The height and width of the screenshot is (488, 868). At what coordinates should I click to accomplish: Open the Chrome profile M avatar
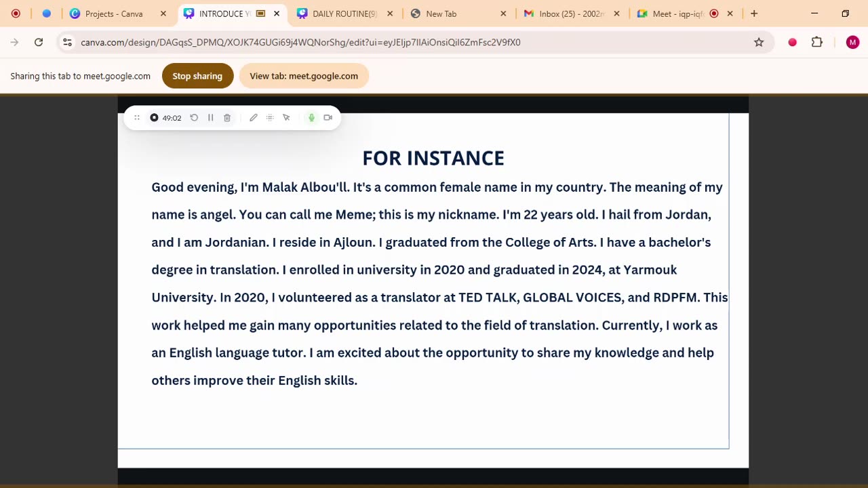point(852,42)
